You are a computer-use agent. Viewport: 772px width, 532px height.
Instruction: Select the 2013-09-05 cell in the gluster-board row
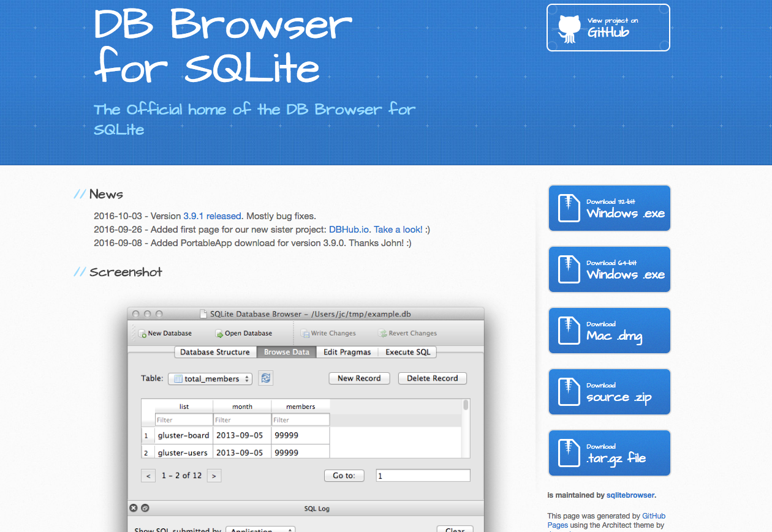click(242, 436)
